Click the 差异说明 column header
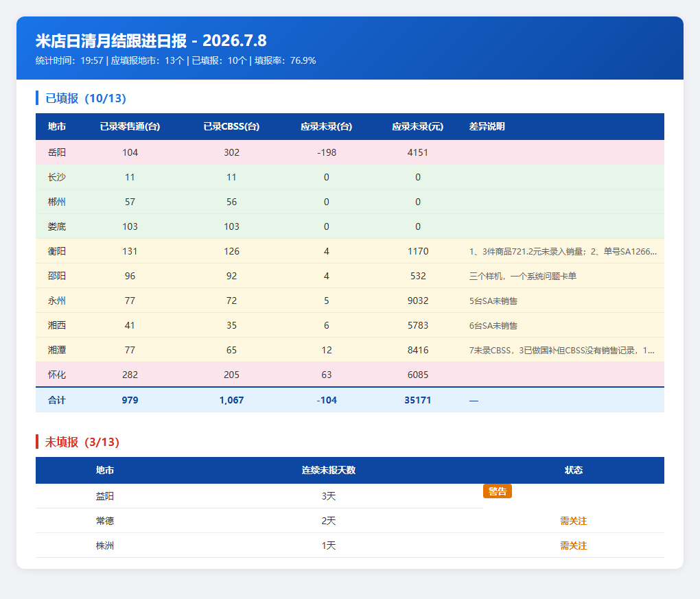The width and height of the screenshot is (700, 599). [x=487, y=127]
